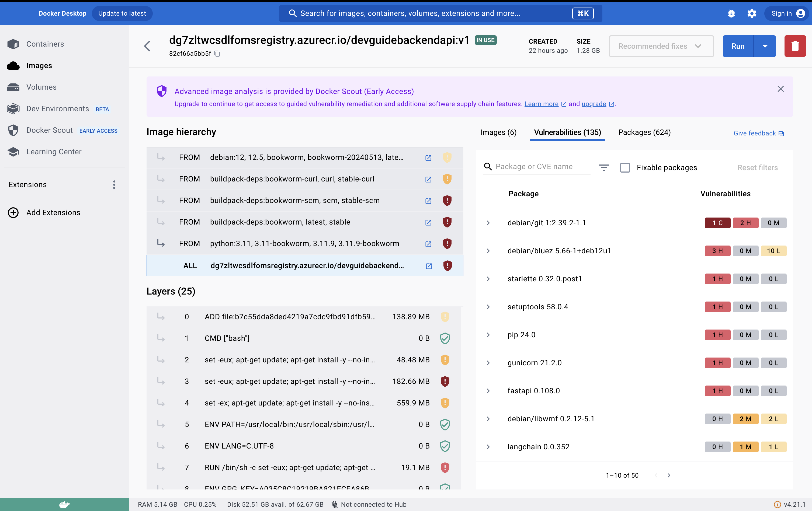Open Extensions three-dot menu
The height and width of the screenshot is (511, 812).
(x=114, y=185)
